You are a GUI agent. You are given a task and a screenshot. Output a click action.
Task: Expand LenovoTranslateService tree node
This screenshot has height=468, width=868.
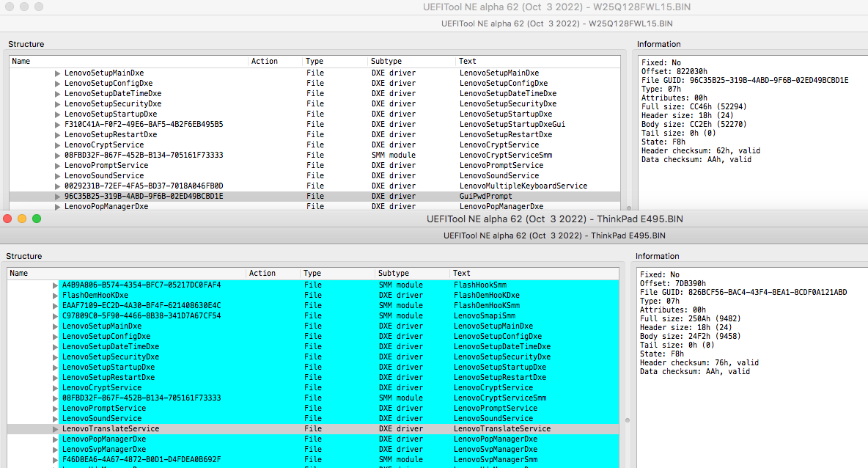pos(55,429)
